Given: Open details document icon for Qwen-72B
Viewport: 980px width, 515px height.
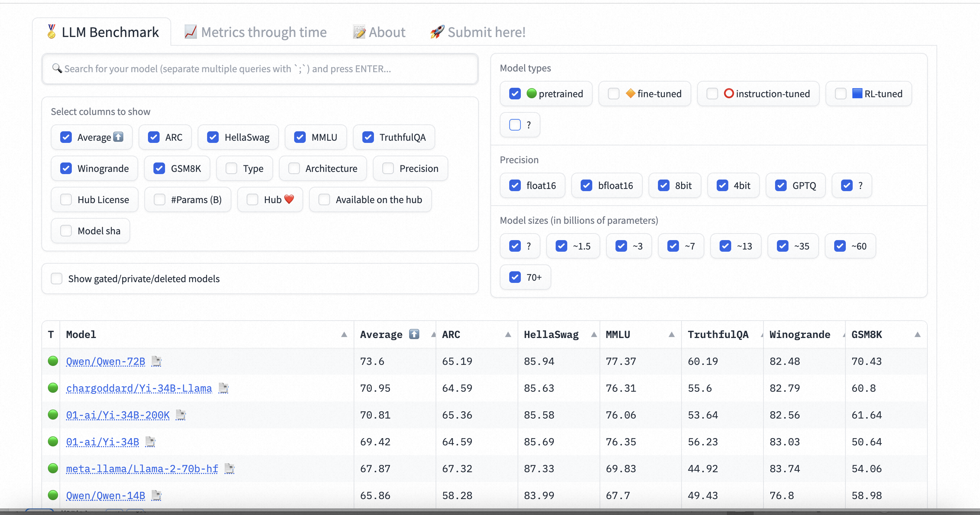Looking at the screenshot, I should click(x=156, y=361).
